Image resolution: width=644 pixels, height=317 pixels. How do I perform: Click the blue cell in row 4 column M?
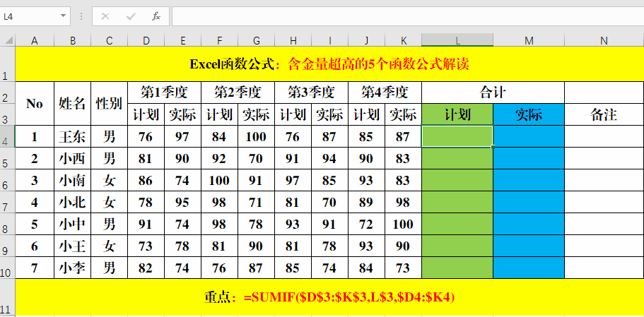pos(529,136)
